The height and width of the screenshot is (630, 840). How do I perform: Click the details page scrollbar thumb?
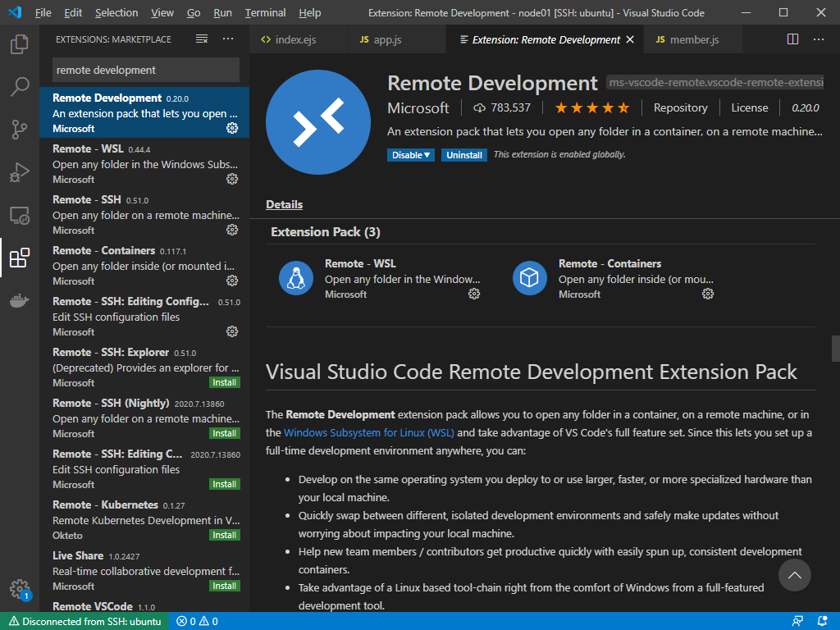point(835,349)
